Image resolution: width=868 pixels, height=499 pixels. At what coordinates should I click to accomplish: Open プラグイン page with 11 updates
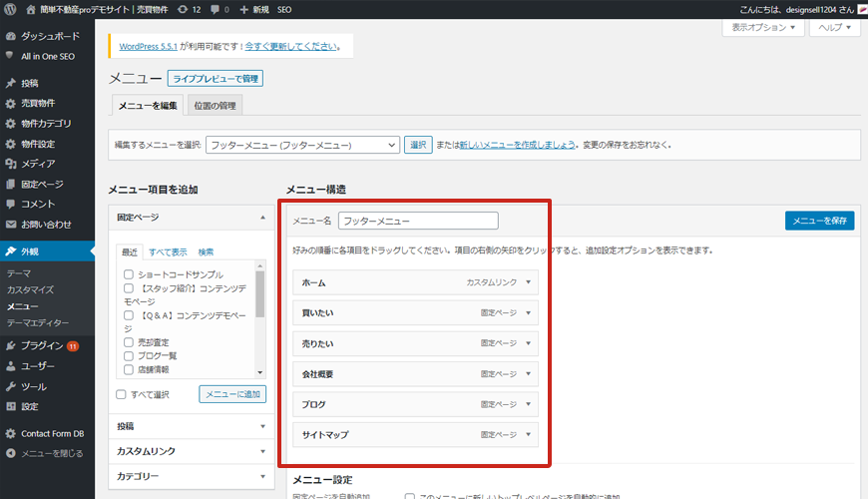(42, 345)
